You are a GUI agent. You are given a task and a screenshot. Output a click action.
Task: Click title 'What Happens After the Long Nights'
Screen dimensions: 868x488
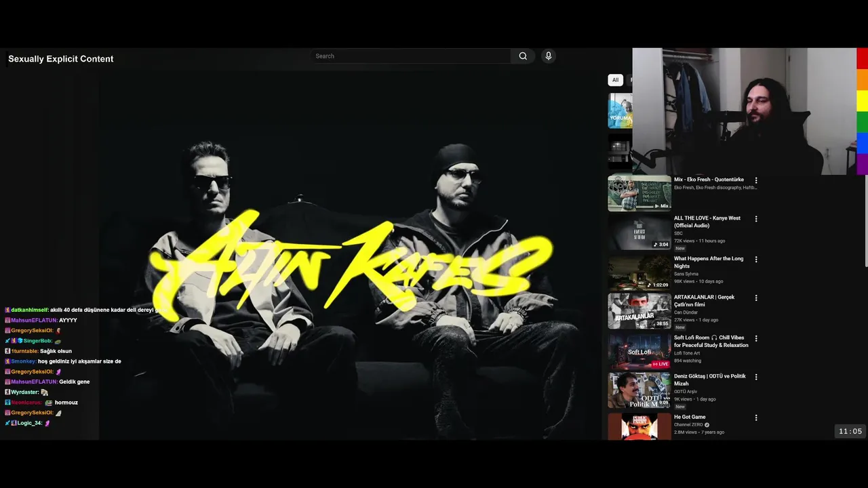[709, 262]
